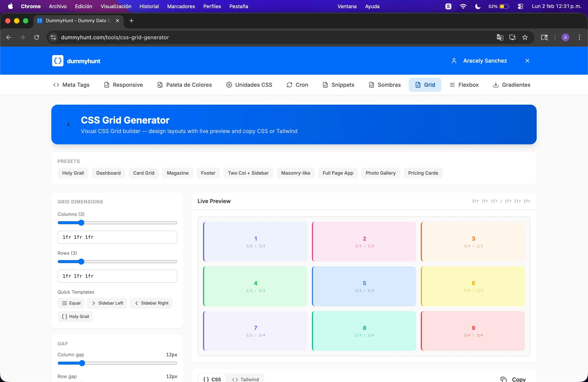Image resolution: width=588 pixels, height=382 pixels.
Task: Click the dummyhunt logo icon
Action: click(58, 61)
